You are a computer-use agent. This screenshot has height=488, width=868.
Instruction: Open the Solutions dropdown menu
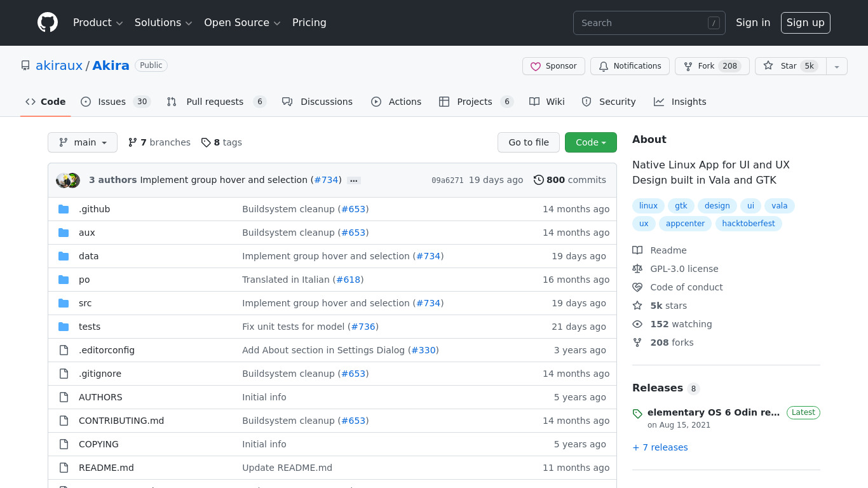tap(163, 23)
